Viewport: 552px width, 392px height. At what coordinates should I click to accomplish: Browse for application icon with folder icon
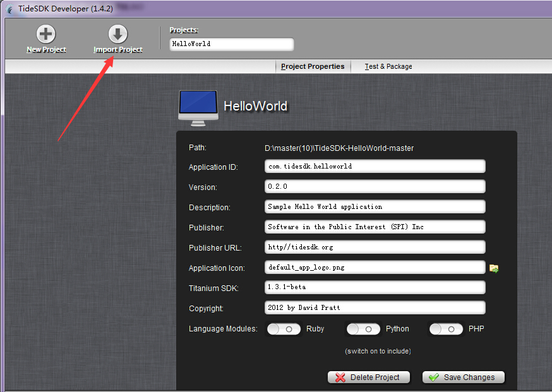coord(494,268)
